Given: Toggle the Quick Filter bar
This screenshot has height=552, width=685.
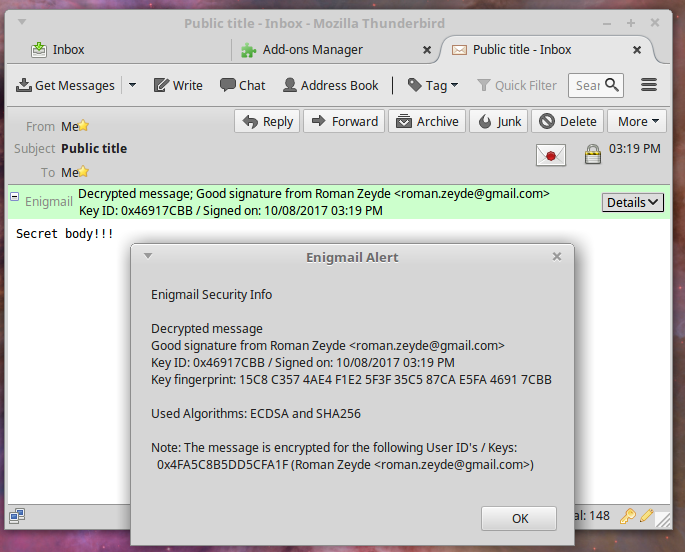Looking at the screenshot, I should pos(517,85).
